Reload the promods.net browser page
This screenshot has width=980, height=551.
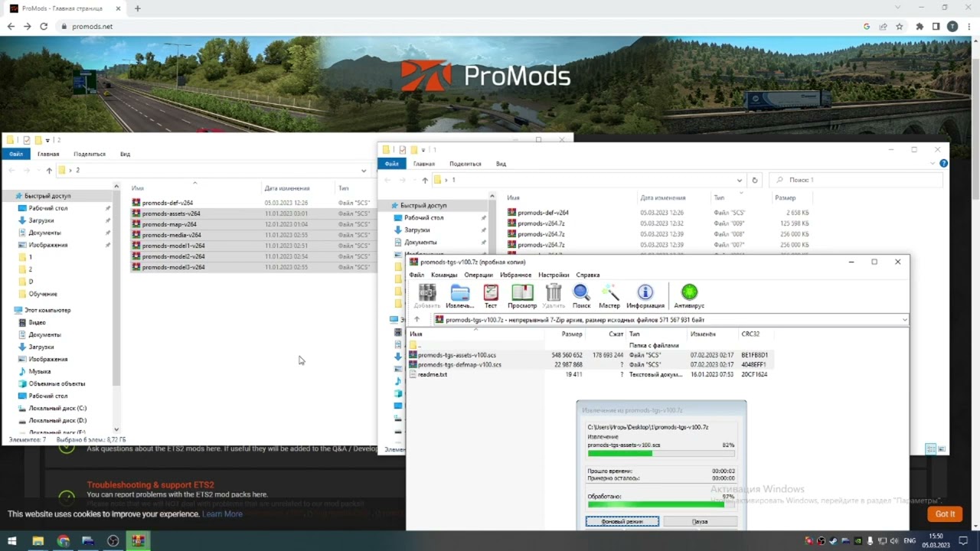tap(44, 26)
